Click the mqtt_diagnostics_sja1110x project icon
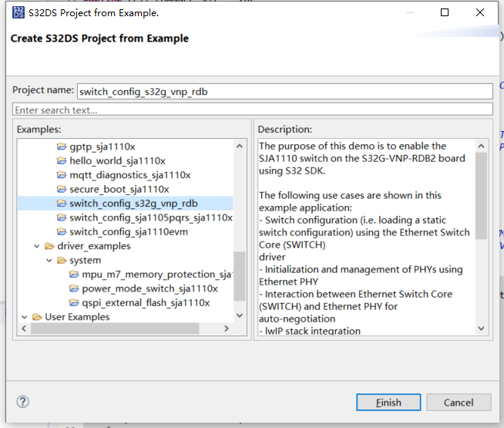The height and width of the screenshot is (428, 504). [62, 175]
